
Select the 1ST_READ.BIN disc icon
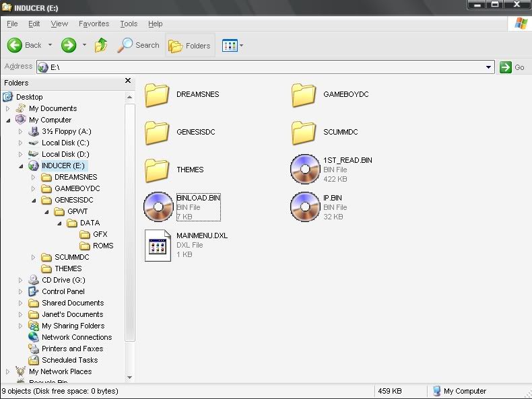click(x=305, y=169)
